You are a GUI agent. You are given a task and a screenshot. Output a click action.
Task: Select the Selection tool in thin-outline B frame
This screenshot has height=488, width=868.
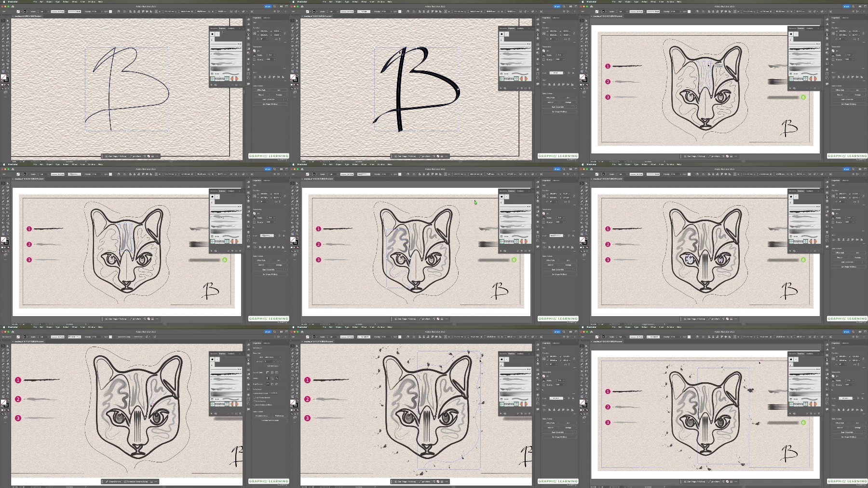click(x=3, y=21)
